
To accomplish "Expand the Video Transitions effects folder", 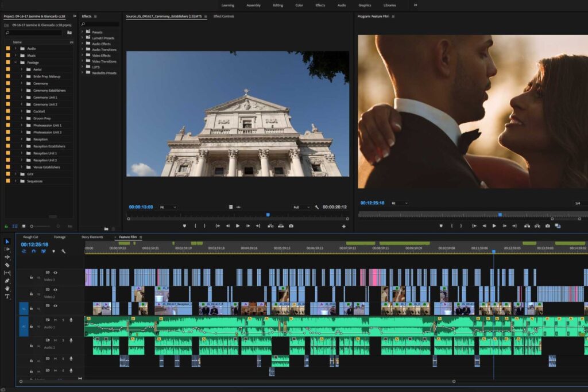I will (x=83, y=61).
